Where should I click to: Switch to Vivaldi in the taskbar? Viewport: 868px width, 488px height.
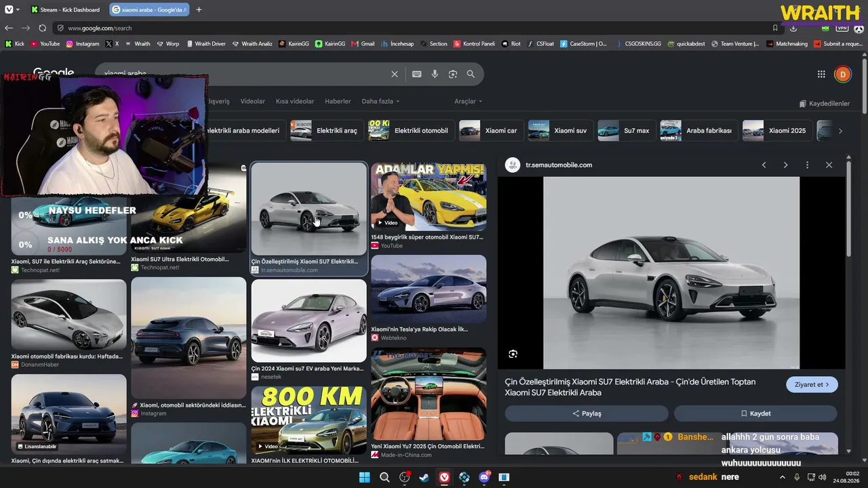tap(444, 477)
